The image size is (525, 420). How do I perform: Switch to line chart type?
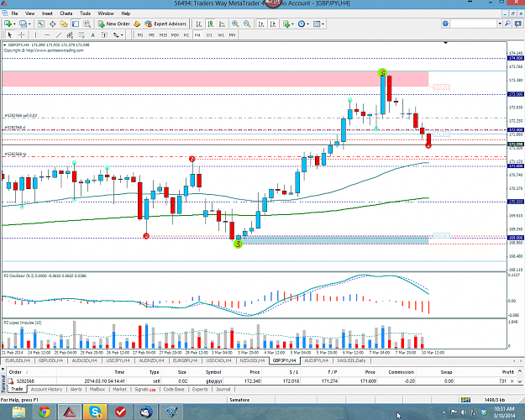(222, 24)
